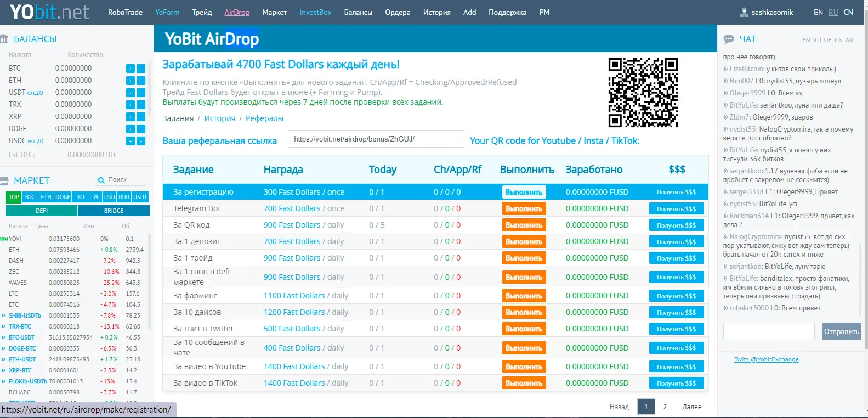Click the plus deposit icon for XRP

point(131,117)
